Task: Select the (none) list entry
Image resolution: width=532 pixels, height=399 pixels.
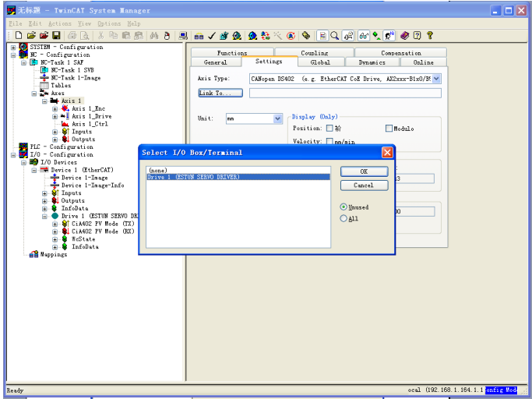Action: [238, 171]
